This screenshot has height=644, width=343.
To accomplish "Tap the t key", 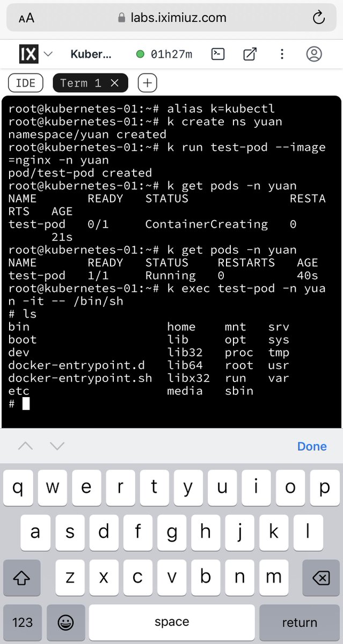I will pyautogui.click(x=155, y=487).
